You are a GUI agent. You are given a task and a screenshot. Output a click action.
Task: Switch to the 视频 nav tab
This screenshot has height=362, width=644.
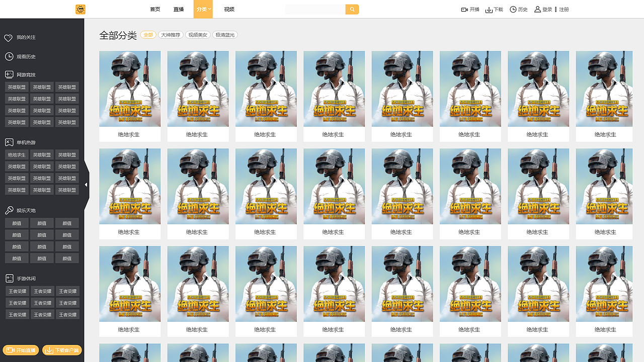(229, 10)
